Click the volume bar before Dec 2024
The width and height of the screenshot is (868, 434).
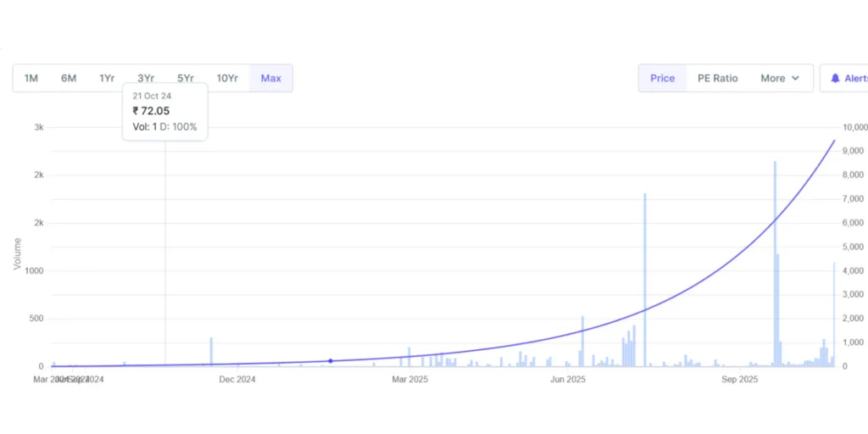211,352
